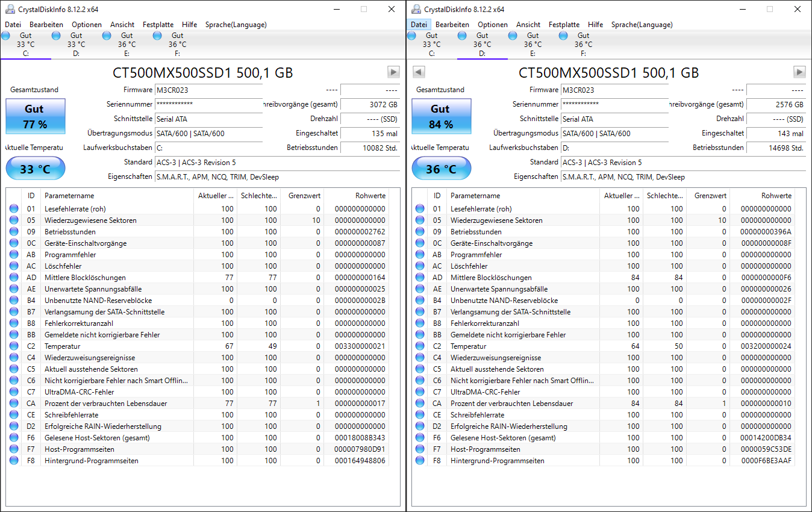Click the status orb for Host-Programmseiten in the left window
The width and height of the screenshot is (812, 512).
[x=14, y=449]
